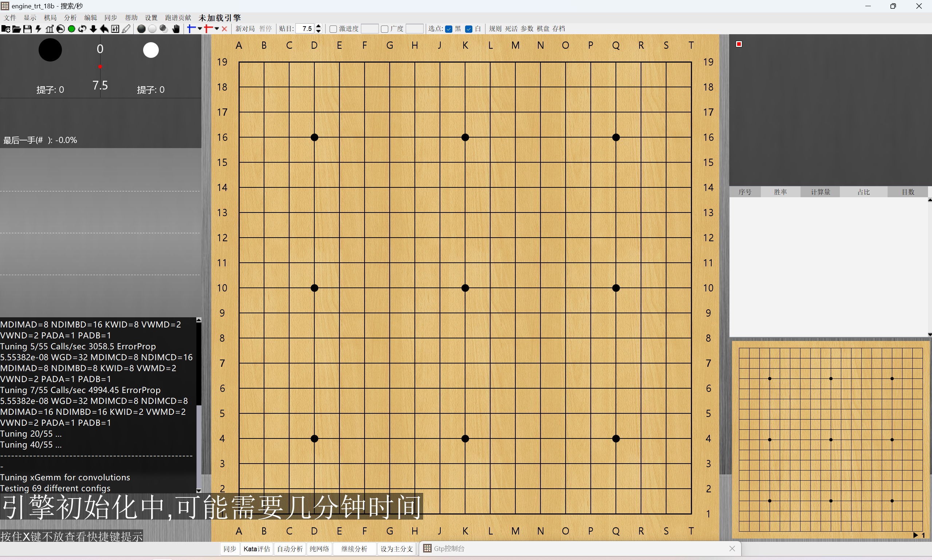Click the Kata评估 button at bottom
The height and width of the screenshot is (560, 932).
(x=256, y=549)
